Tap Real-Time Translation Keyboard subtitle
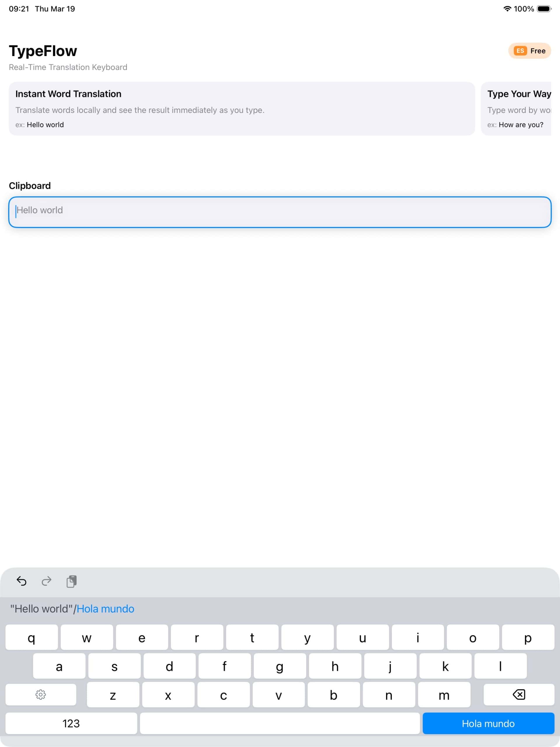The image size is (560, 747). 68,67
